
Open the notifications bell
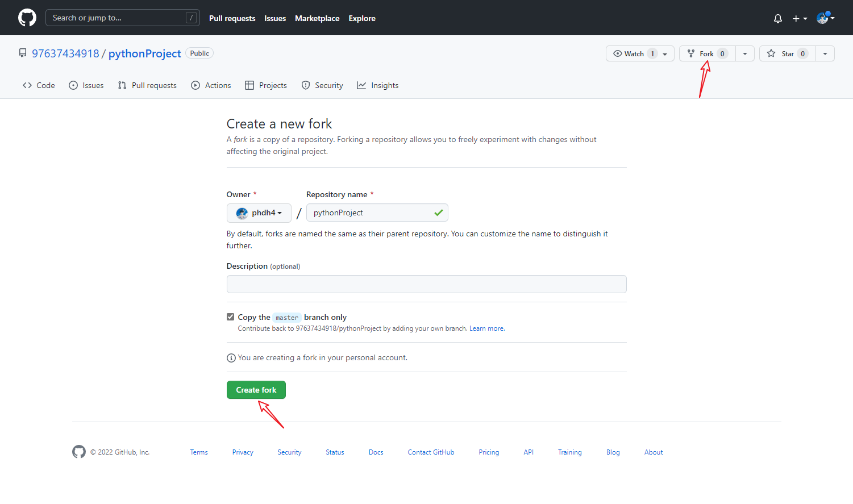[x=778, y=18]
